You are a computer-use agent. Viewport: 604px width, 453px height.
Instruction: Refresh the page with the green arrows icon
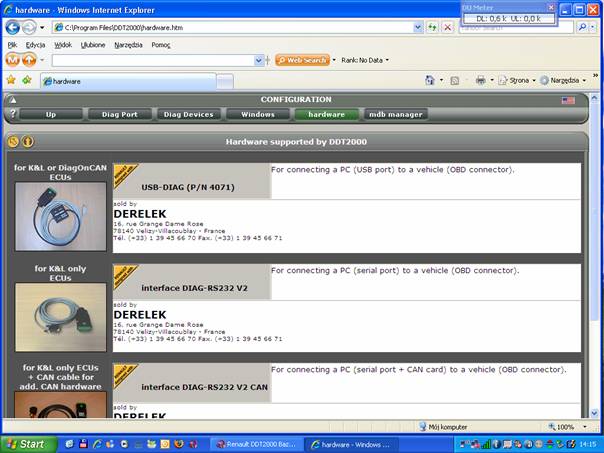click(433, 27)
